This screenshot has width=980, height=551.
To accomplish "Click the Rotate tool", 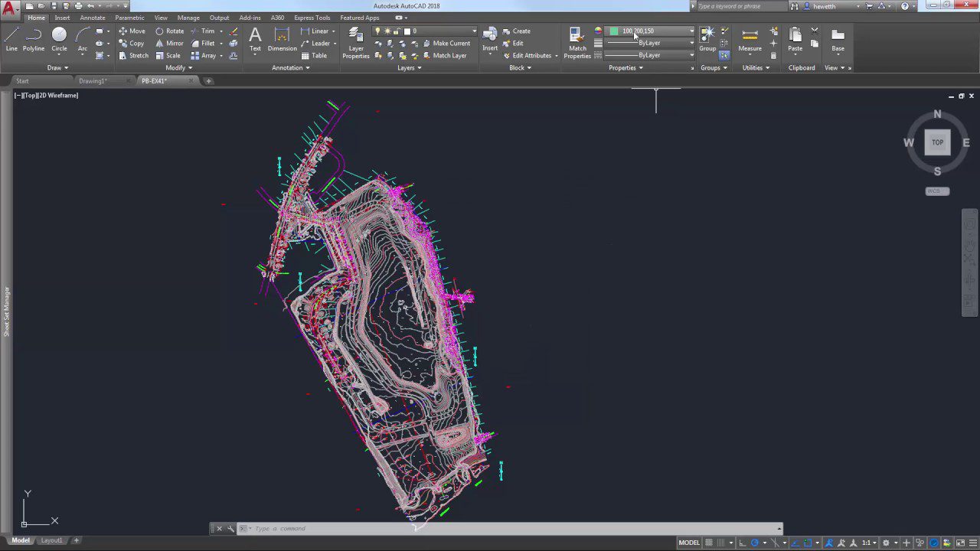I will [x=169, y=31].
